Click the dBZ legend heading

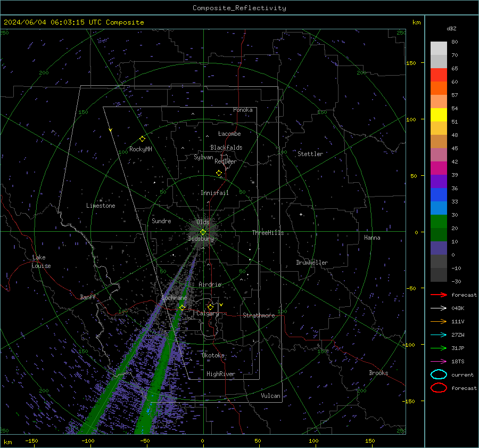click(451, 28)
